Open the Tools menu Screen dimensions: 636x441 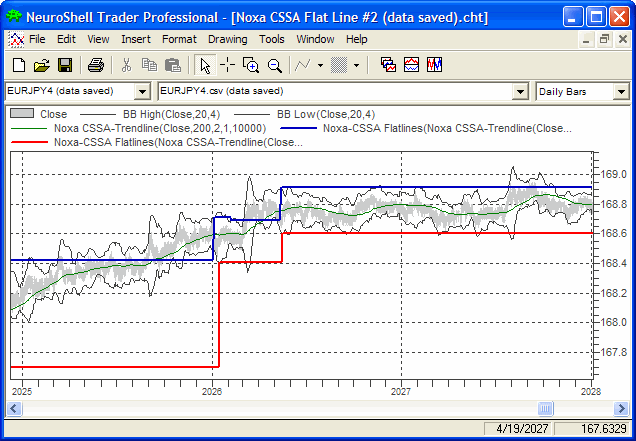(272, 39)
